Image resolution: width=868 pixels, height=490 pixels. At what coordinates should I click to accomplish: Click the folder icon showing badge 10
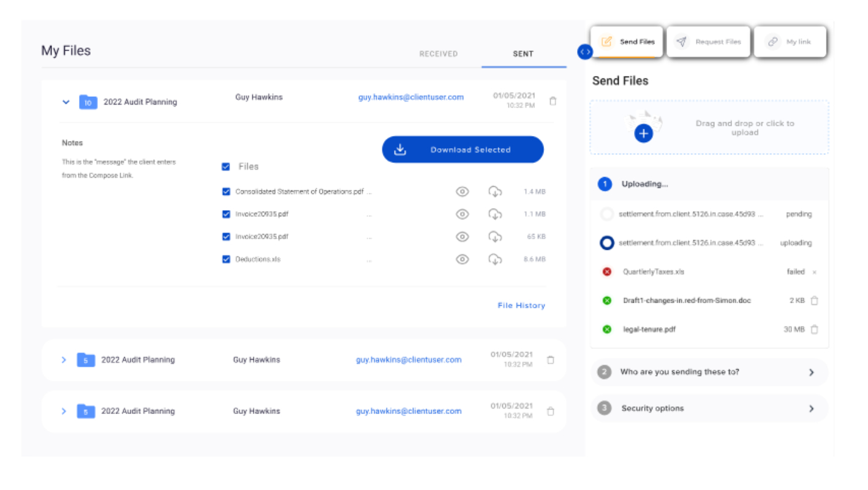click(88, 102)
